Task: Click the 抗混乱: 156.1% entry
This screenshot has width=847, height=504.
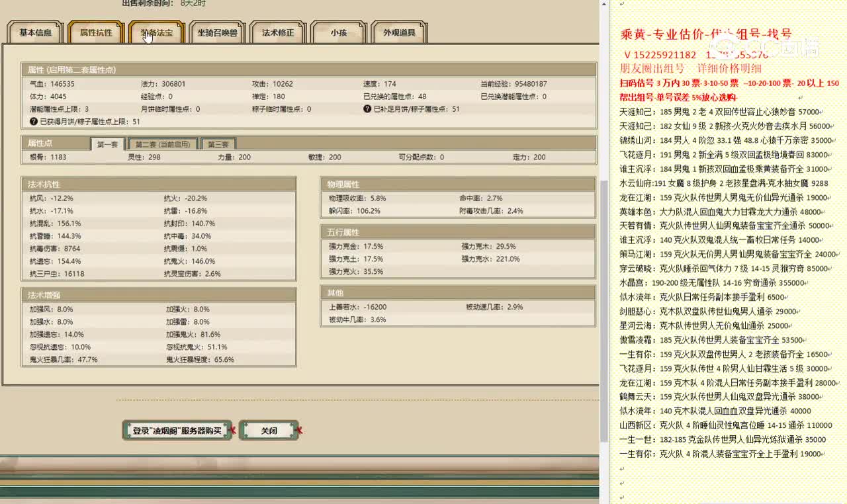Action: 56,224
